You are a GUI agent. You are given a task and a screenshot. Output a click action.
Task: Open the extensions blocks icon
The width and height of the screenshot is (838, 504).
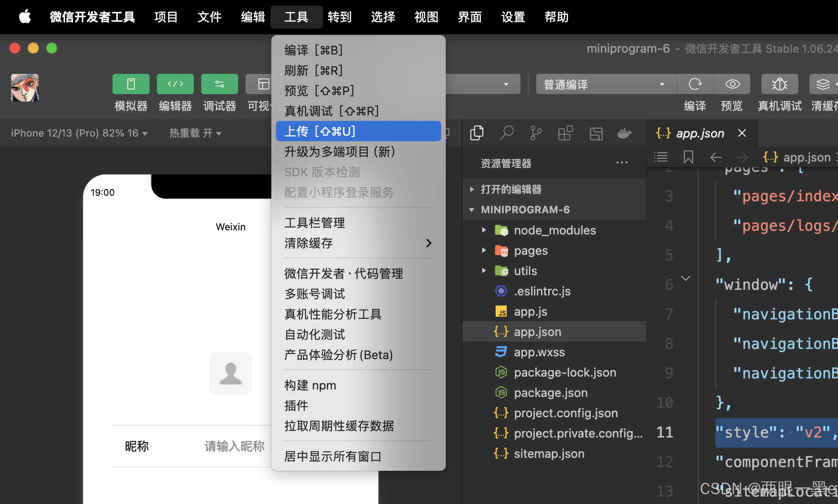click(x=565, y=133)
